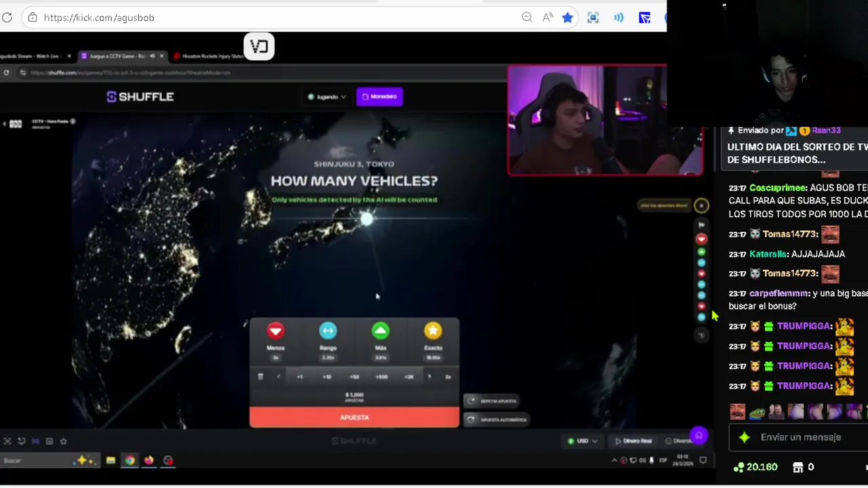The width and height of the screenshot is (868, 488).
Task: Open the store icon beside 0 count
Action: click(x=798, y=468)
